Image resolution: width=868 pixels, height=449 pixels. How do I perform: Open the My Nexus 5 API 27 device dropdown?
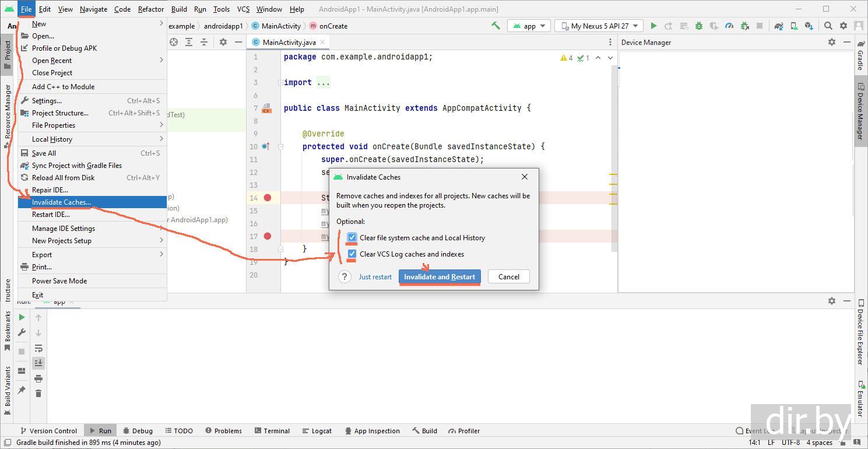coord(599,26)
